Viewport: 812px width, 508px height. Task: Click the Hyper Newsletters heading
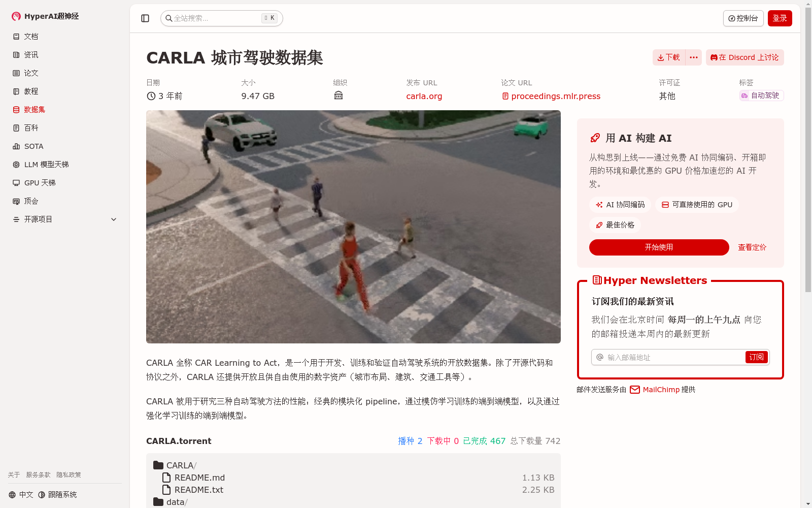(x=650, y=280)
